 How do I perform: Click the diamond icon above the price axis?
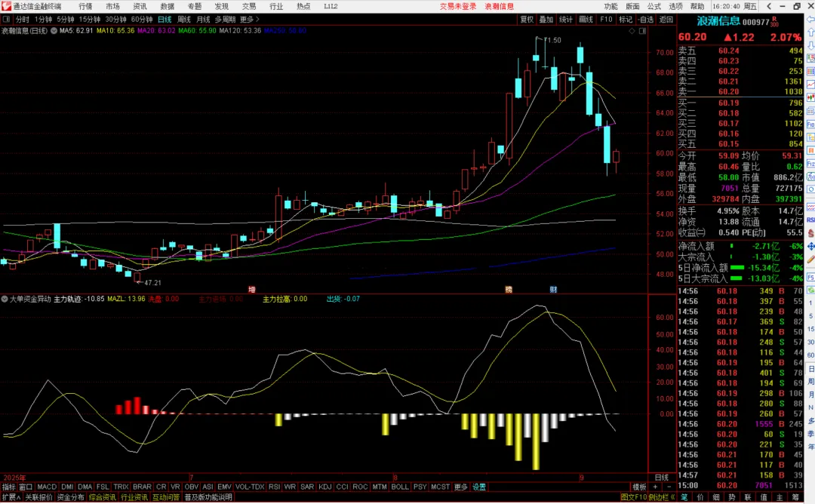point(632,31)
